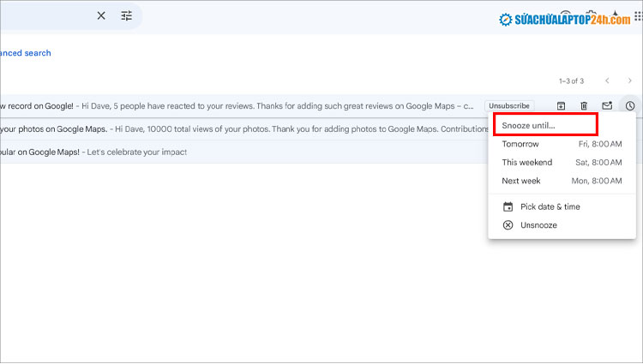Archive the email in the hovered row
Viewport: 643px width, 364px height.
pyautogui.click(x=561, y=106)
